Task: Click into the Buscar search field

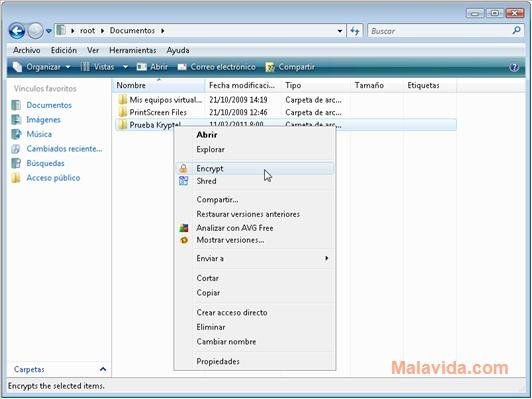Action: 440,31
